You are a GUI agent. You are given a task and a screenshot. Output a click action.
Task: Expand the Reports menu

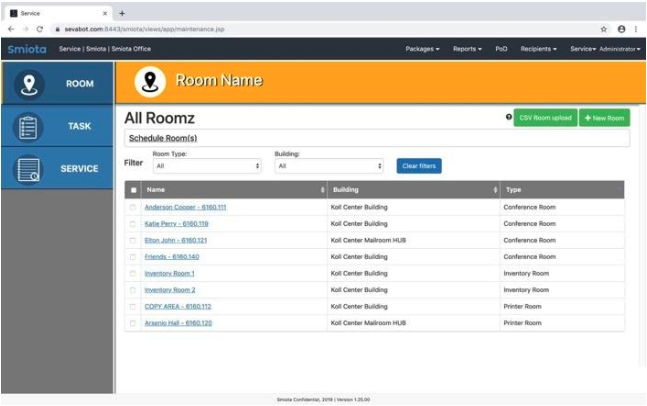point(467,49)
